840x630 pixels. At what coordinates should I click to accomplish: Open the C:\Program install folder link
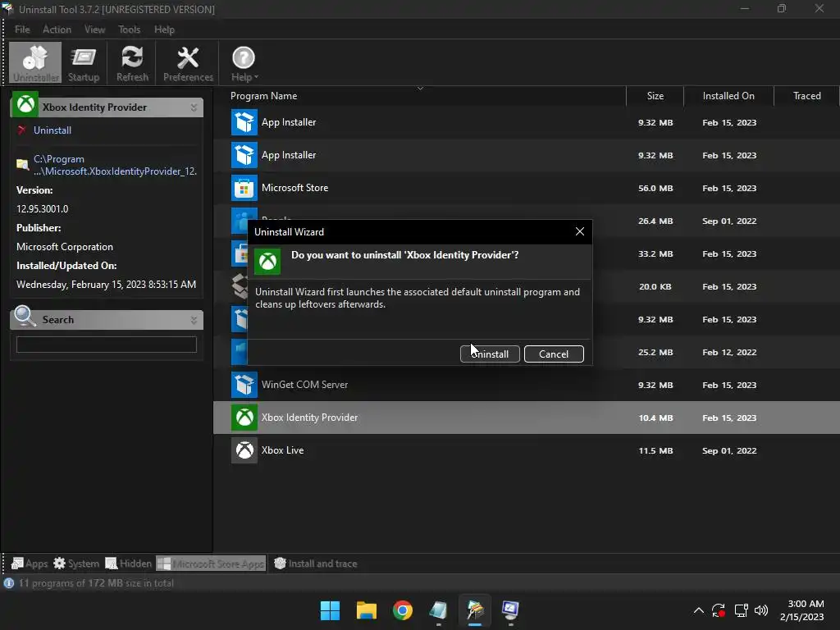point(115,165)
